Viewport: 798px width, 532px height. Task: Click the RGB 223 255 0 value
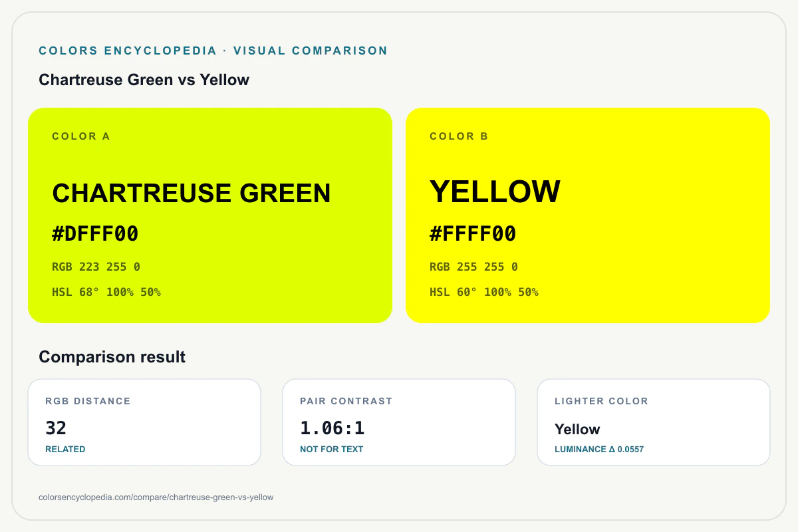(96, 267)
